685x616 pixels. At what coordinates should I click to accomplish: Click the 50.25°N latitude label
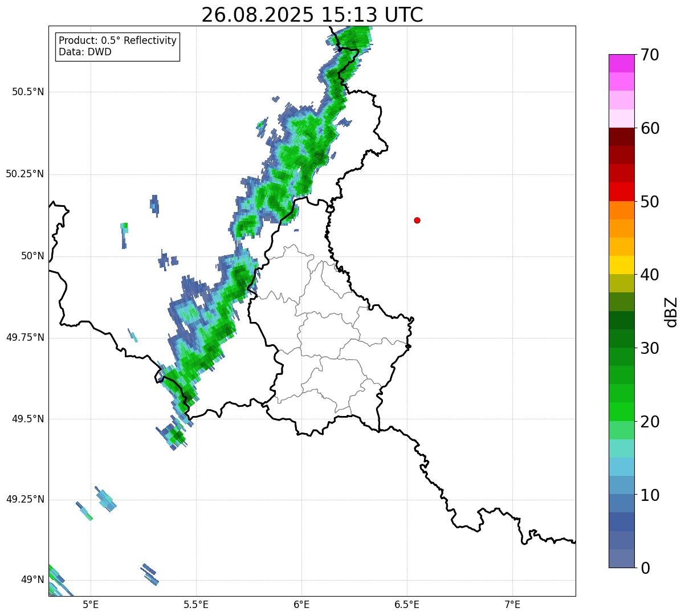pyautogui.click(x=25, y=174)
